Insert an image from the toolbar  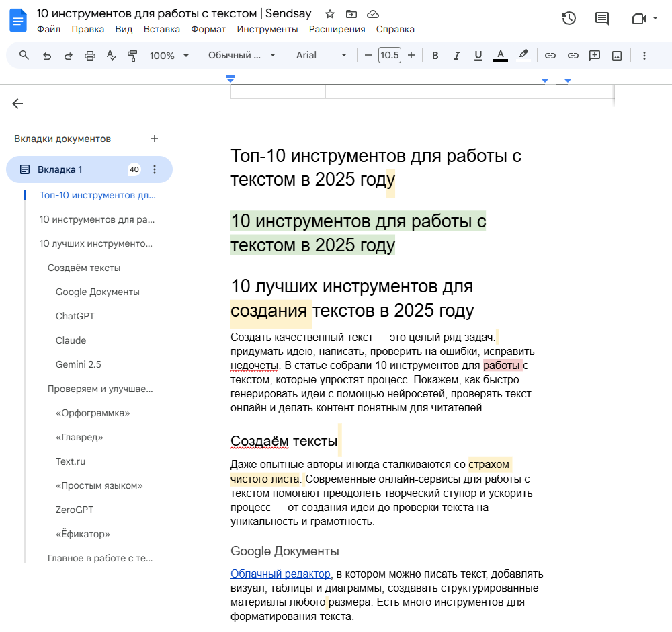(x=617, y=56)
